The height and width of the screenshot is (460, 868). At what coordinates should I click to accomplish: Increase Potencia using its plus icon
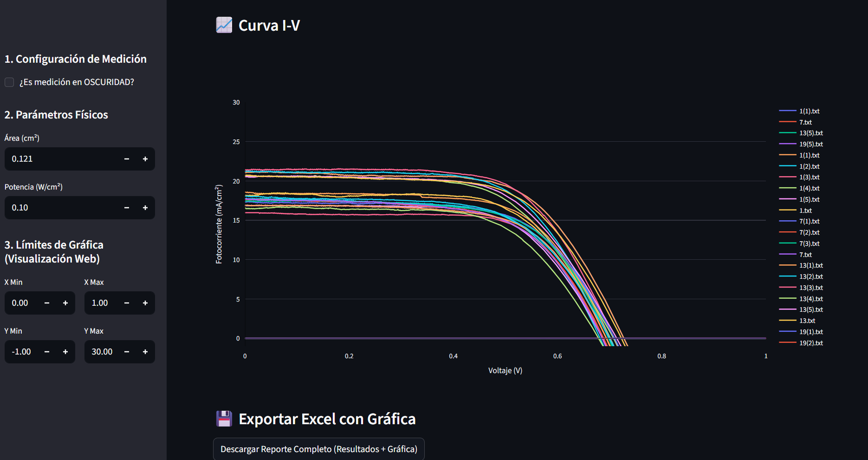(145, 208)
